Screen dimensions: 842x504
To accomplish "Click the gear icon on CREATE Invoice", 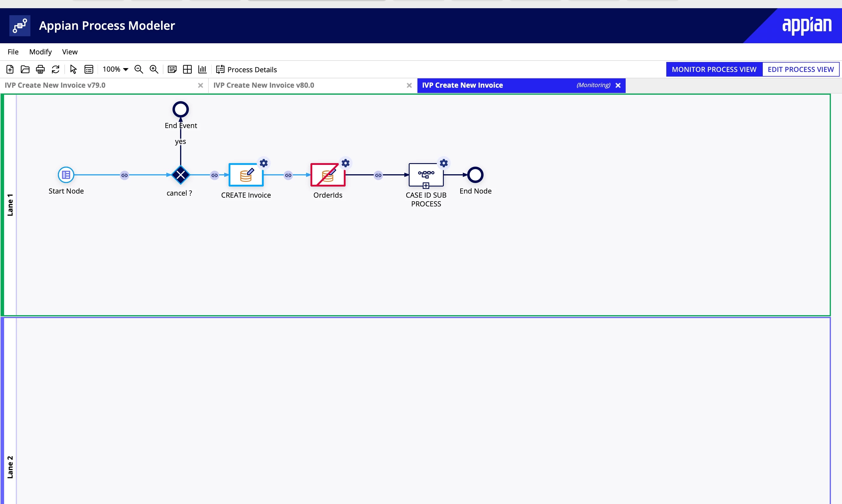I will [264, 163].
